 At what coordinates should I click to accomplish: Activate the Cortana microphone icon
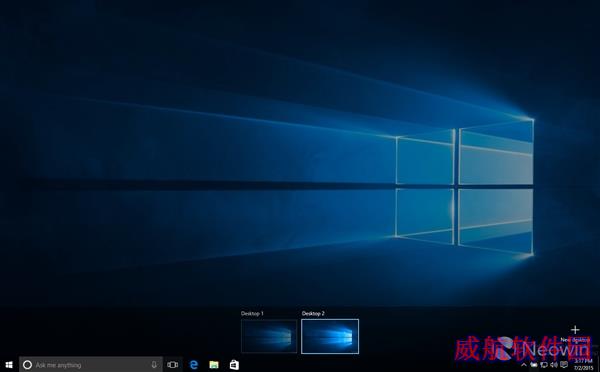154,365
